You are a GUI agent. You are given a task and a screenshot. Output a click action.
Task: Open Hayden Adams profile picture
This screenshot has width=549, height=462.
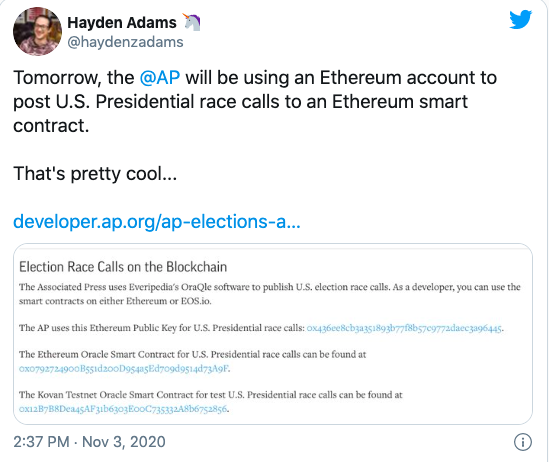(x=37, y=32)
